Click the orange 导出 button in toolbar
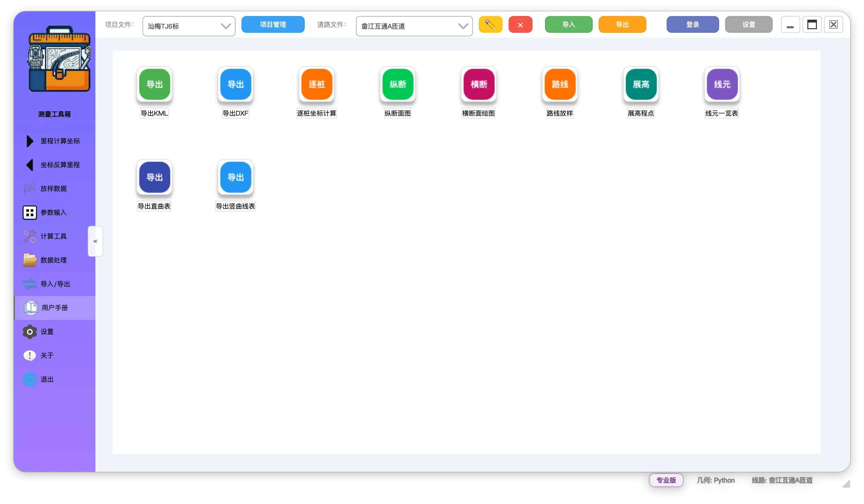This screenshot has width=864, height=504. coord(622,25)
